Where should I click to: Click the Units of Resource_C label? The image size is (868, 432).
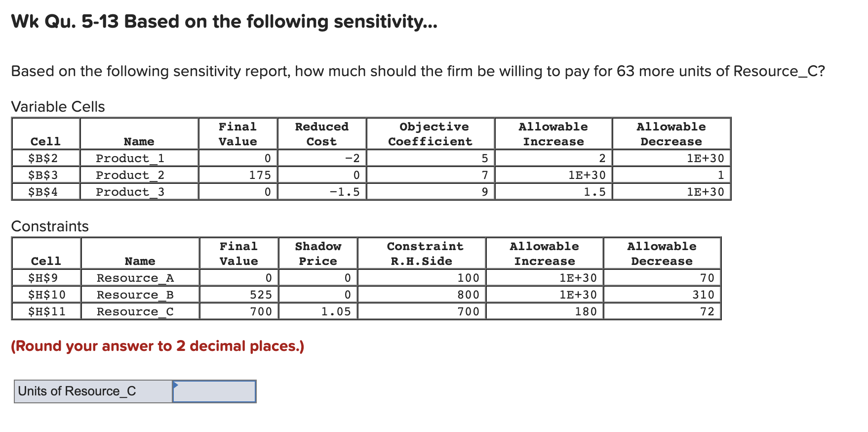(77, 390)
